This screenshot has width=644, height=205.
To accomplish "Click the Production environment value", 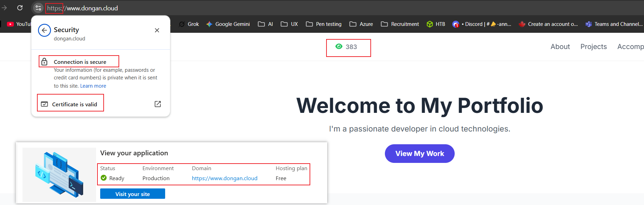I will tap(156, 178).
